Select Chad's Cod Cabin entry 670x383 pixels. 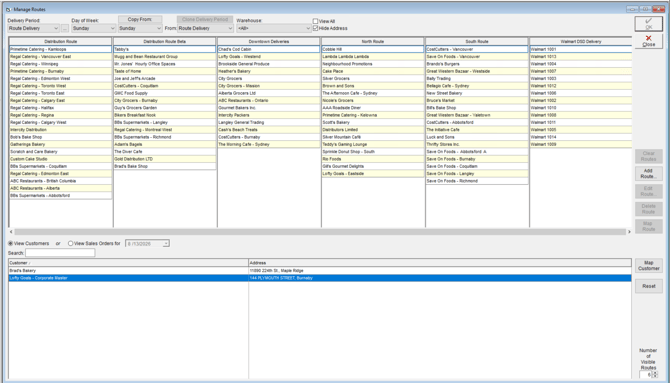click(269, 49)
